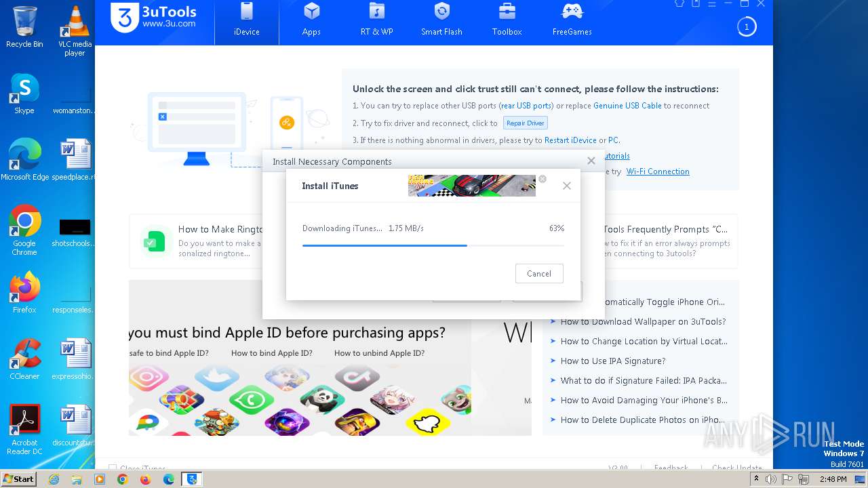Image resolution: width=868 pixels, height=488 pixels.
Task: Launch Edge from the taskbar
Action: (x=168, y=479)
